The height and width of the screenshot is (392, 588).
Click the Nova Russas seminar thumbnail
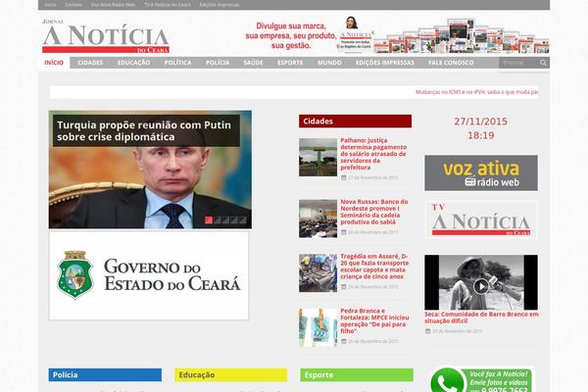pos(318,219)
